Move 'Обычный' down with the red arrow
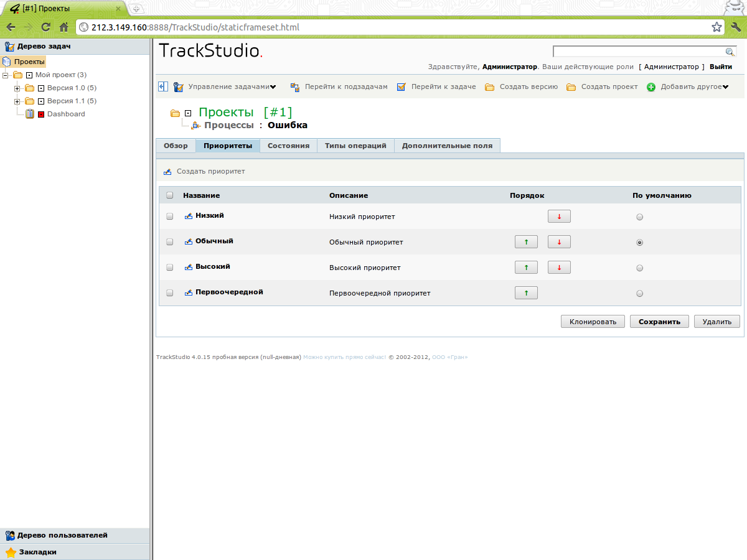The height and width of the screenshot is (560, 747). click(559, 242)
